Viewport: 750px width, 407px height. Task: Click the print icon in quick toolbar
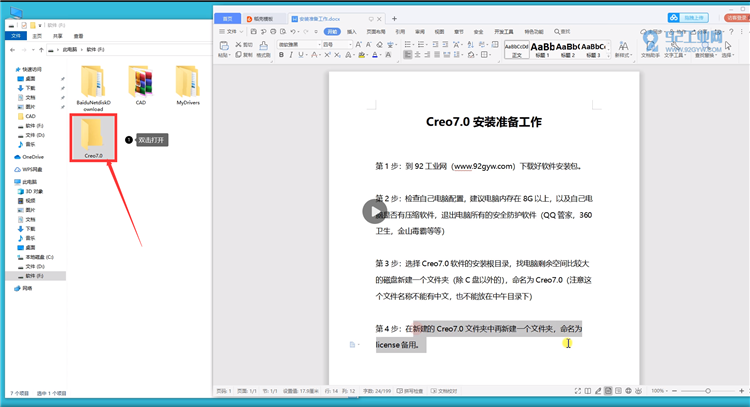click(x=273, y=32)
